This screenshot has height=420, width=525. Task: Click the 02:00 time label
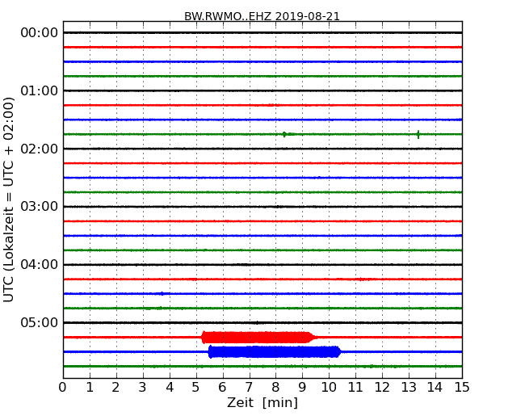click(40, 149)
